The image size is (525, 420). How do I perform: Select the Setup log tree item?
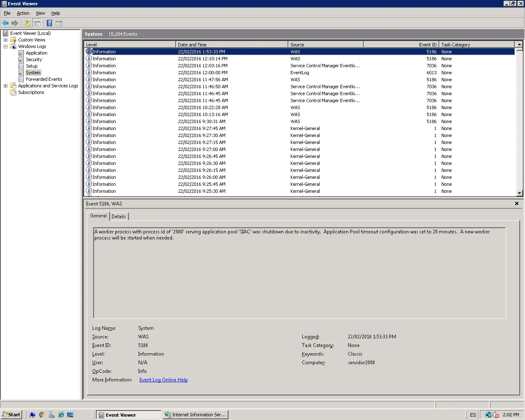click(32, 66)
